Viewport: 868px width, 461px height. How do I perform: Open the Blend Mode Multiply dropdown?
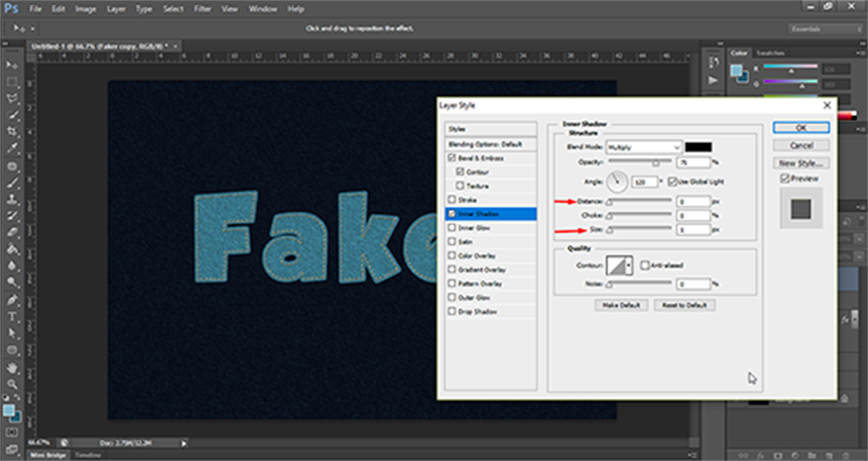(x=644, y=147)
